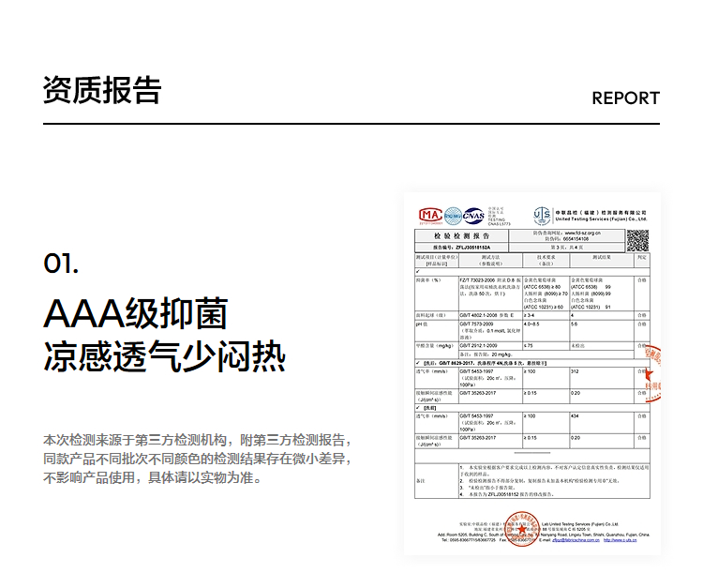
Task: Click the round red seal at report bottom
Action: point(522,528)
